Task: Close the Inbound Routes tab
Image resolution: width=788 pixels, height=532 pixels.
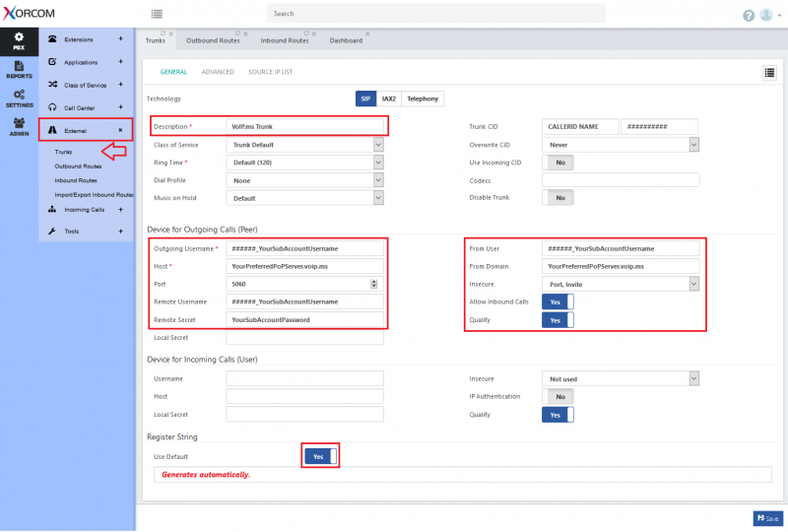Action: pyautogui.click(x=314, y=33)
